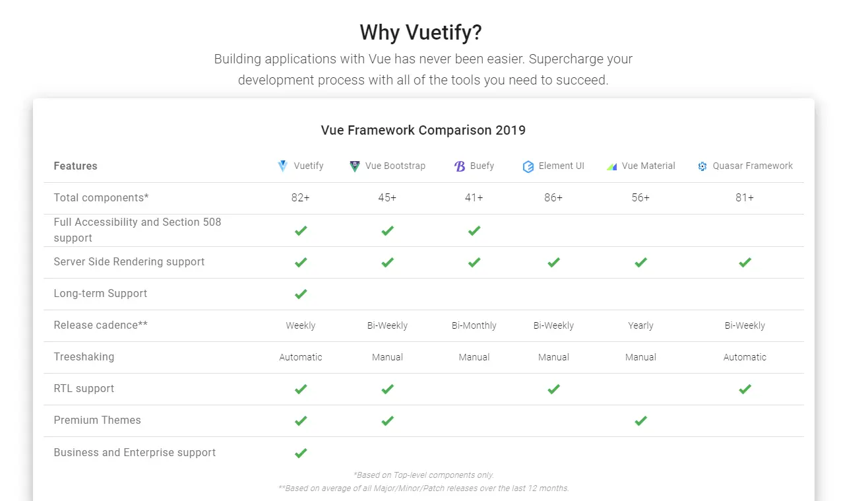Screen dimensions: 868x501
Task: Click the Features column header
Action: coord(75,166)
